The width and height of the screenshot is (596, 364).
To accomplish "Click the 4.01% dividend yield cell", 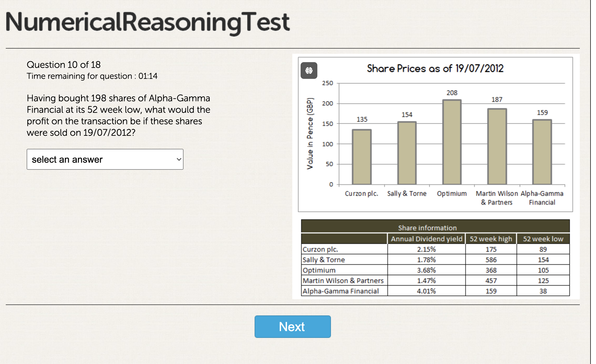I will coord(426,291).
